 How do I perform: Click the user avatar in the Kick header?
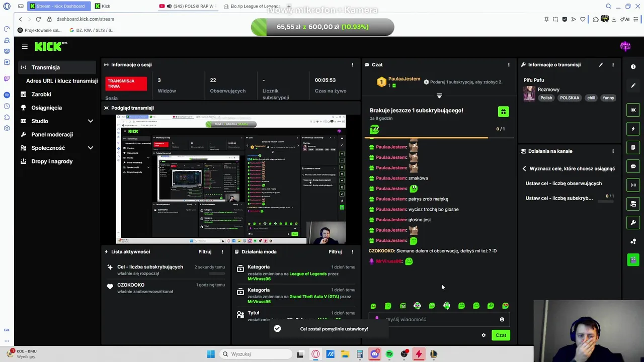coord(625,47)
